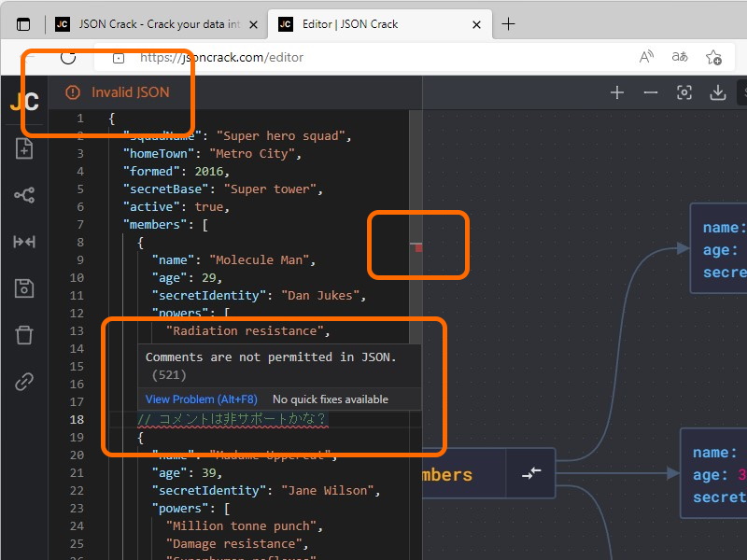Click the "Damage resistance" line
Screen dimensions: 747x560
pyautogui.click(x=237, y=544)
